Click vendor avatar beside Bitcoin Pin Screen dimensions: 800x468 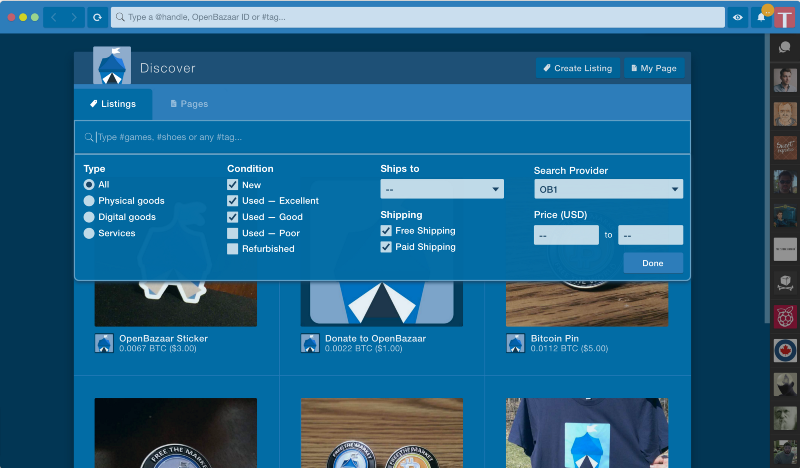pos(515,343)
